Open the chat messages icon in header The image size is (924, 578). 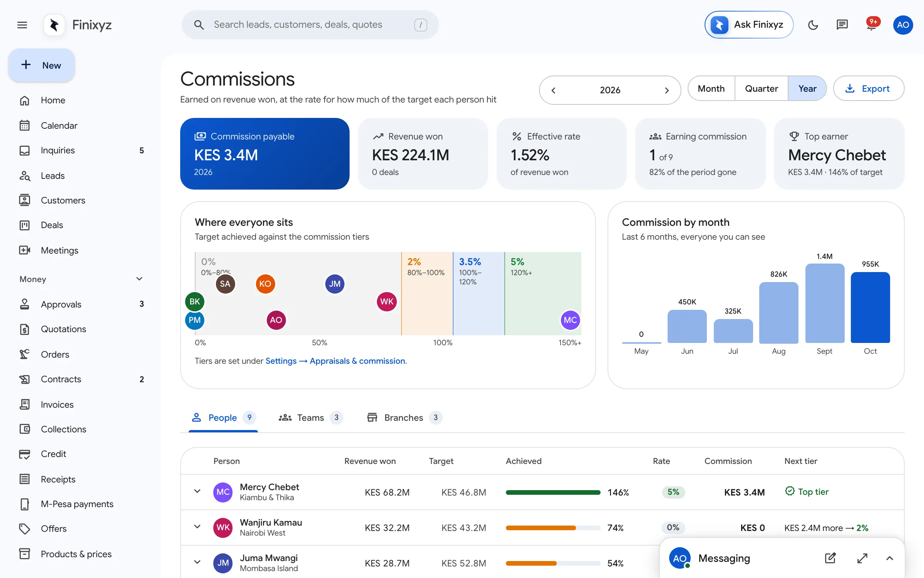tap(842, 25)
